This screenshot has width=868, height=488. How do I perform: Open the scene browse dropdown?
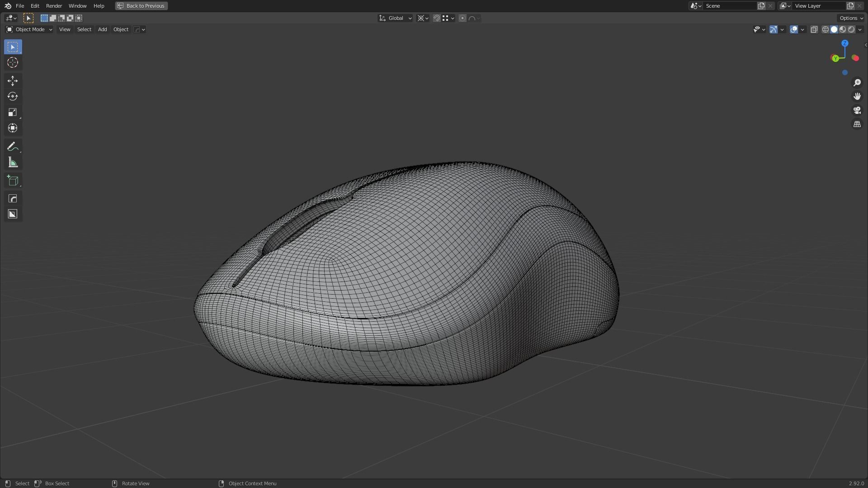[695, 6]
